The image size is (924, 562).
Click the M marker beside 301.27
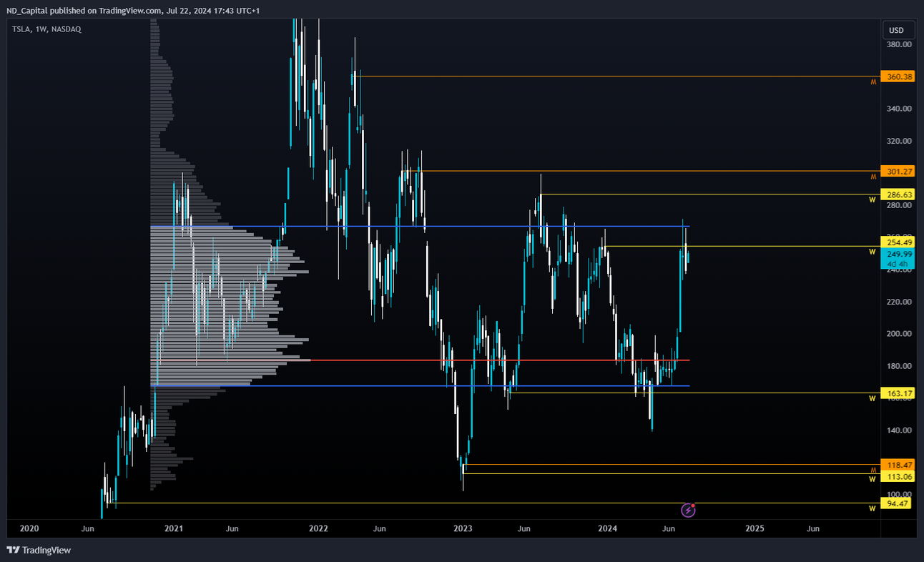pyautogui.click(x=873, y=177)
